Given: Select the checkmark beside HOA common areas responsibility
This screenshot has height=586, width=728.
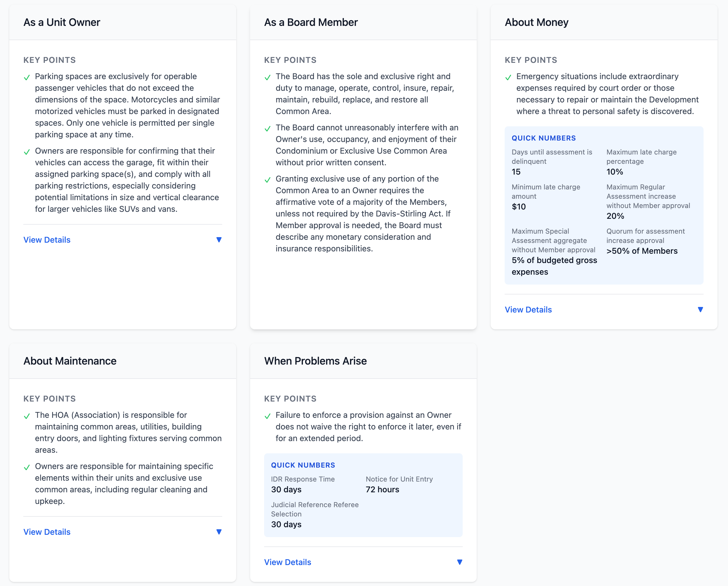Looking at the screenshot, I should click(27, 416).
